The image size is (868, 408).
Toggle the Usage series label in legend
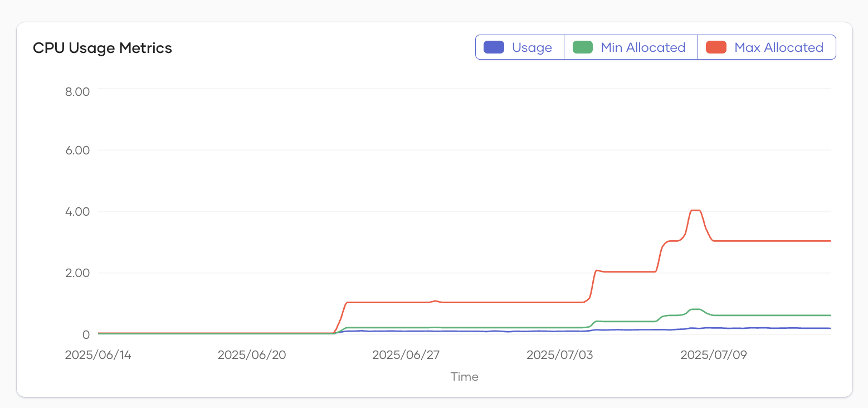(x=531, y=47)
